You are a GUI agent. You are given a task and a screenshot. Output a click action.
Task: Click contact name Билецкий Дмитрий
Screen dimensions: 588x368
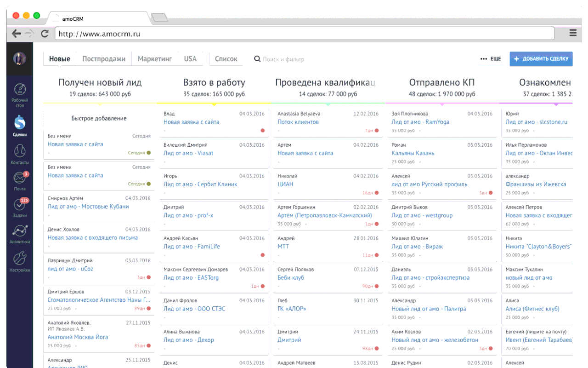click(x=186, y=145)
